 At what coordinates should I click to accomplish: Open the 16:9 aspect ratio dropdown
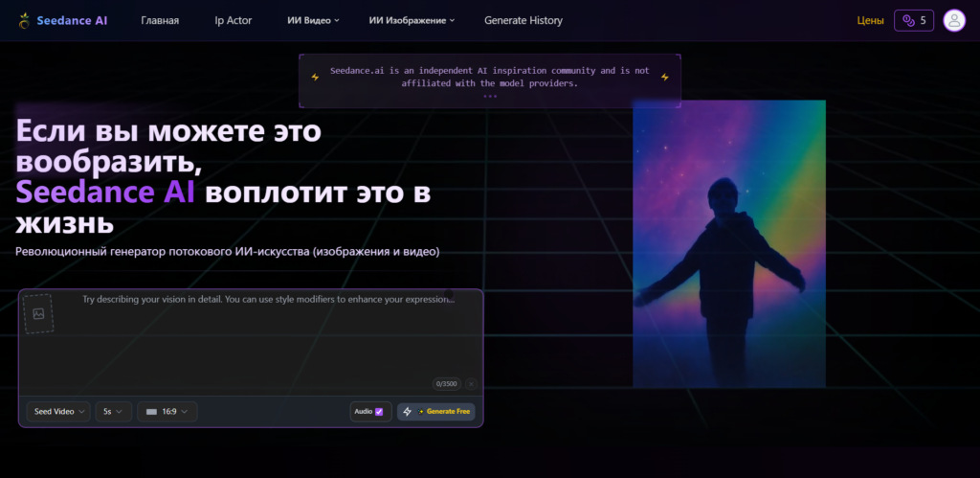[x=167, y=411]
